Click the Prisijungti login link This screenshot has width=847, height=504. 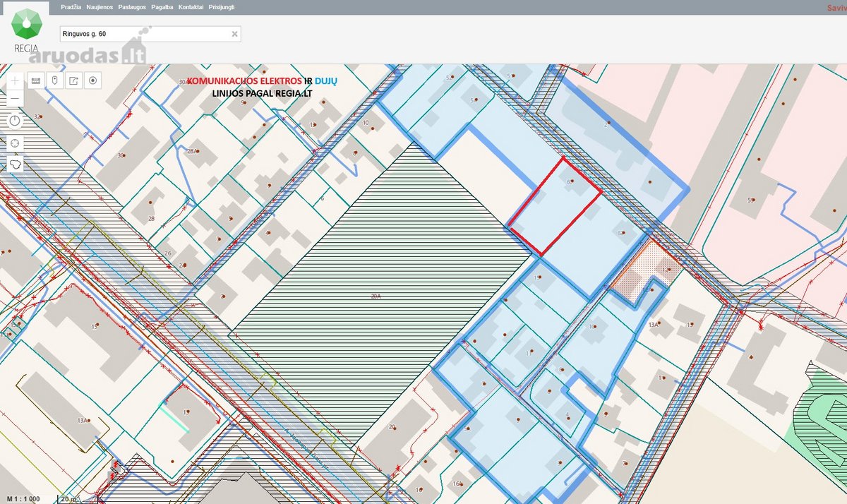222,6
